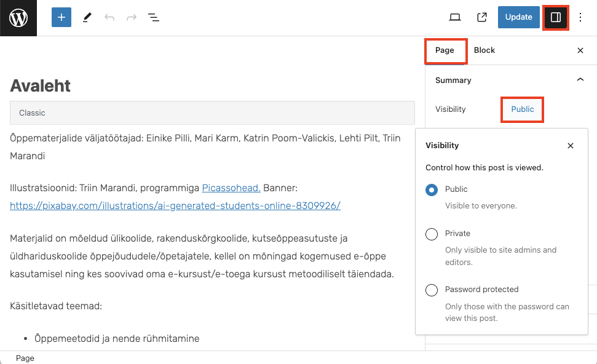Toggle the Settings sidebar panel icon
Viewport: 597px width, 364px height.
click(556, 17)
